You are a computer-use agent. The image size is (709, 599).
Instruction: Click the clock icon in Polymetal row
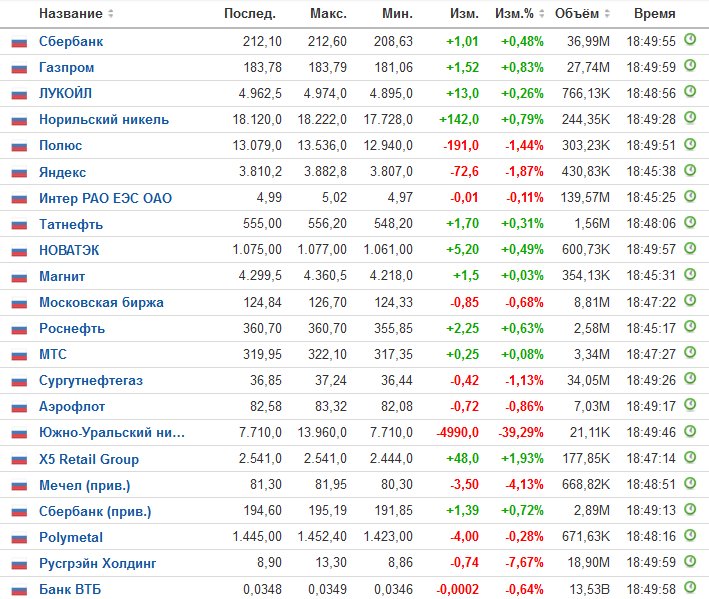pyautogui.click(x=690, y=535)
